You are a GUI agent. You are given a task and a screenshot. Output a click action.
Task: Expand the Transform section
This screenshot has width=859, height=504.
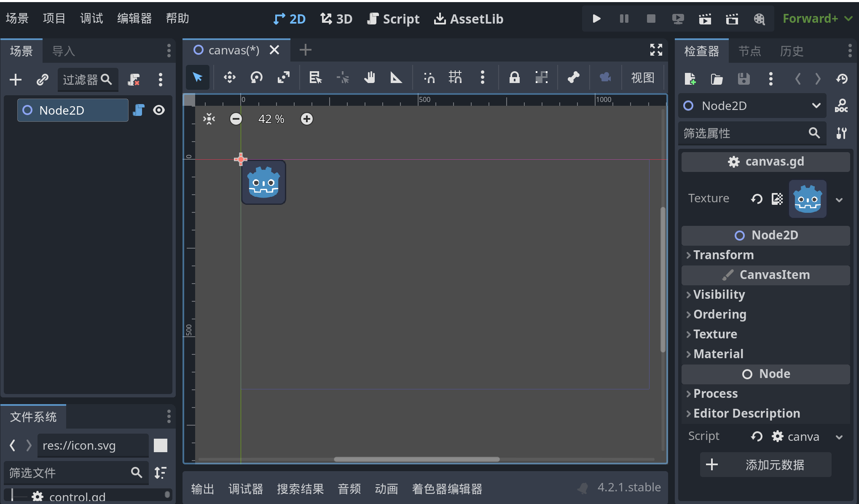(x=723, y=255)
